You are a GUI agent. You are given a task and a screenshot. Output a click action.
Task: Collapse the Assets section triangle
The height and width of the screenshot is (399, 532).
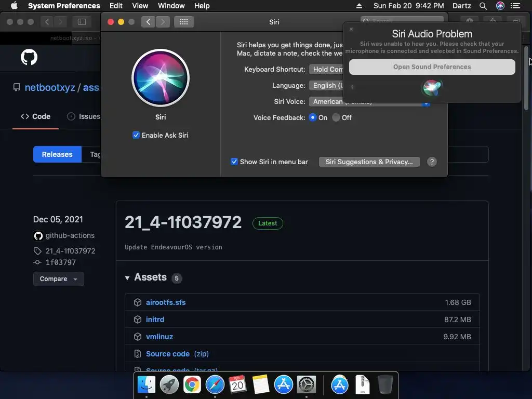pos(127,278)
